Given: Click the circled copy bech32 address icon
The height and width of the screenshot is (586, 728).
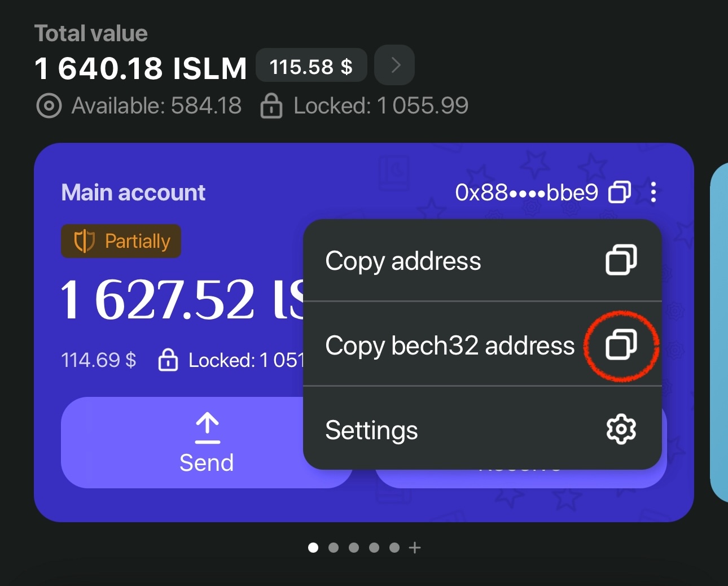Looking at the screenshot, I should tap(621, 345).
